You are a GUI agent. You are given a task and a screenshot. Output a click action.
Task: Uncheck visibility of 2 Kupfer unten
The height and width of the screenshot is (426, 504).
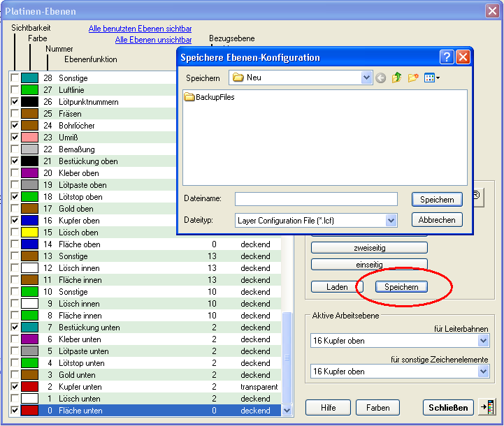tap(15, 386)
